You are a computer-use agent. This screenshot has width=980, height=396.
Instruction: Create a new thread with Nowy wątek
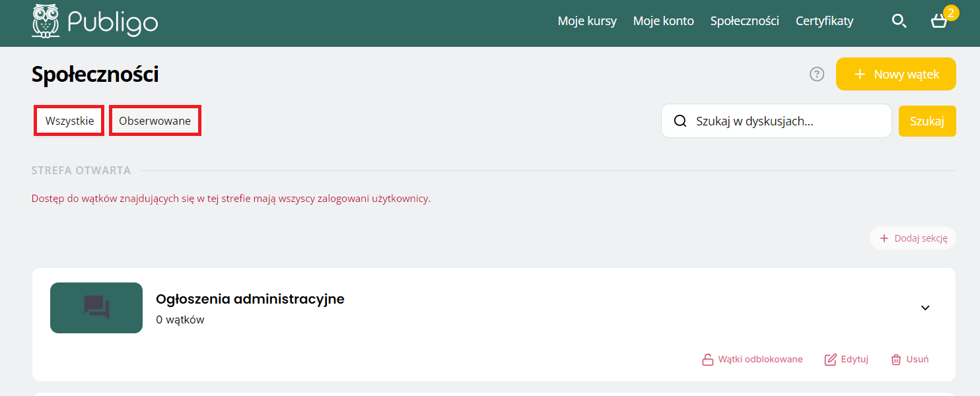click(895, 74)
